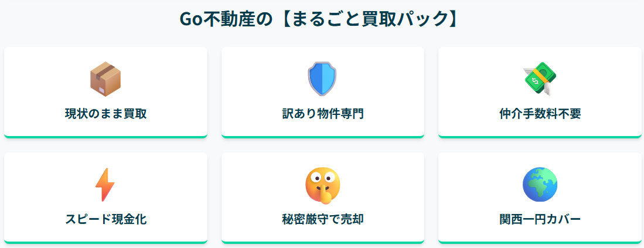The image size is (644, 248).
Task: Select the 訳あり物件専門 label
Action: point(322,114)
